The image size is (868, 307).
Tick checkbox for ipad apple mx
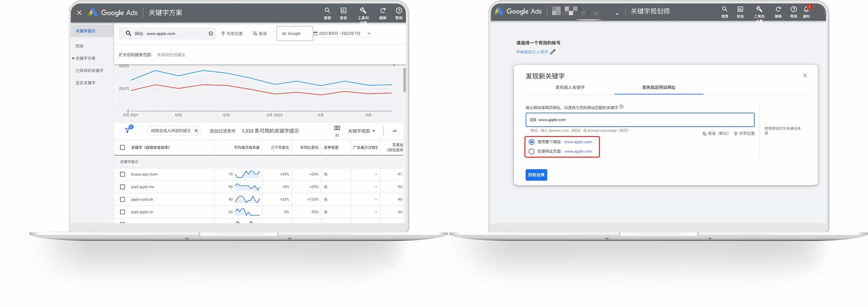click(x=122, y=187)
